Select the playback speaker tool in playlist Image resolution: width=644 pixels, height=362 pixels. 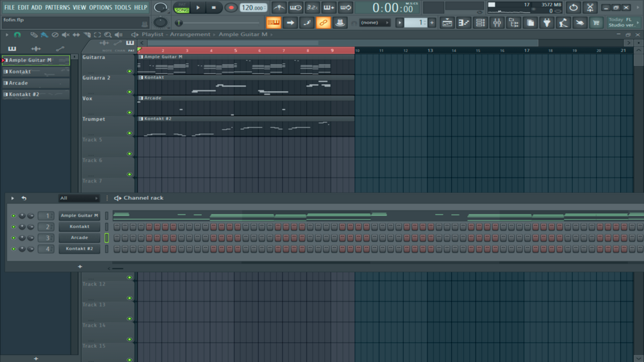(119, 35)
